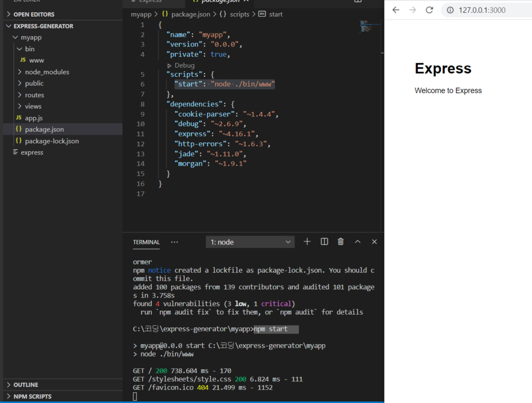Click the "version": "0.0.0" line
Image resolution: width=532 pixels, height=403 pixels.
[x=204, y=44]
